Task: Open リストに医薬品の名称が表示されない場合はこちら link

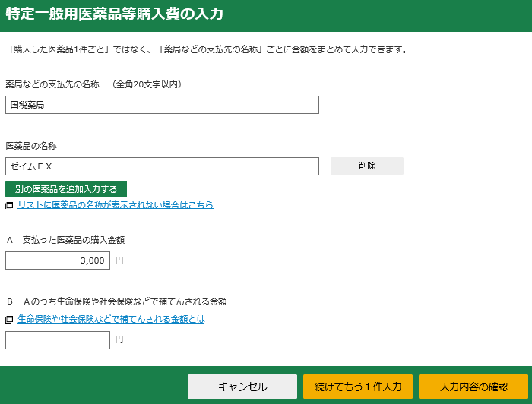Action: point(116,205)
